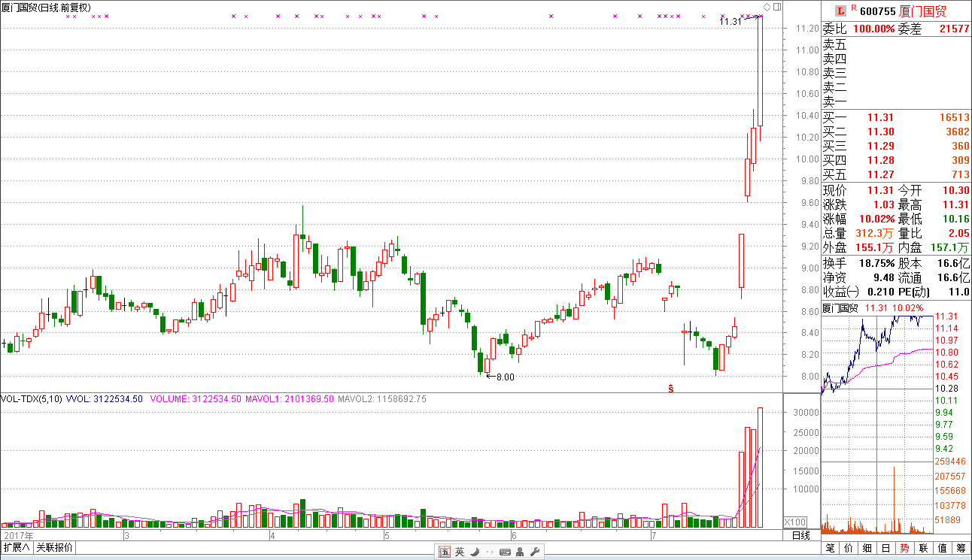Screen dimensions: 972x560
Task: Click the 买二 bid price 11.30
Action: coord(880,132)
